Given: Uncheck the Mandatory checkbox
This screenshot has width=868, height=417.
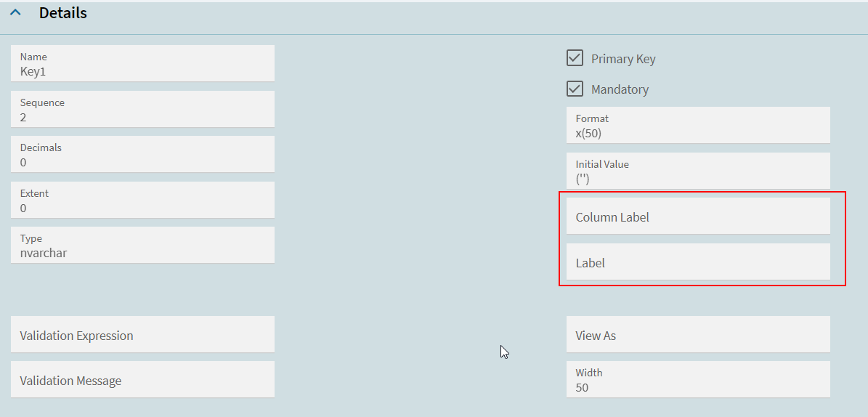Looking at the screenshot, I should pos(575,89).
